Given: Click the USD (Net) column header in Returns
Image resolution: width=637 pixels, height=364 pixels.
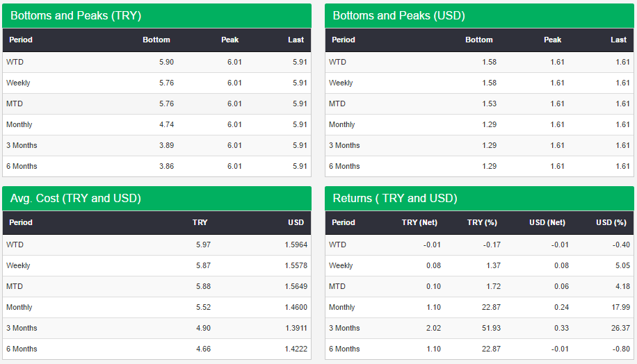Looking at the screenshot, I should [x=547, y=222].
